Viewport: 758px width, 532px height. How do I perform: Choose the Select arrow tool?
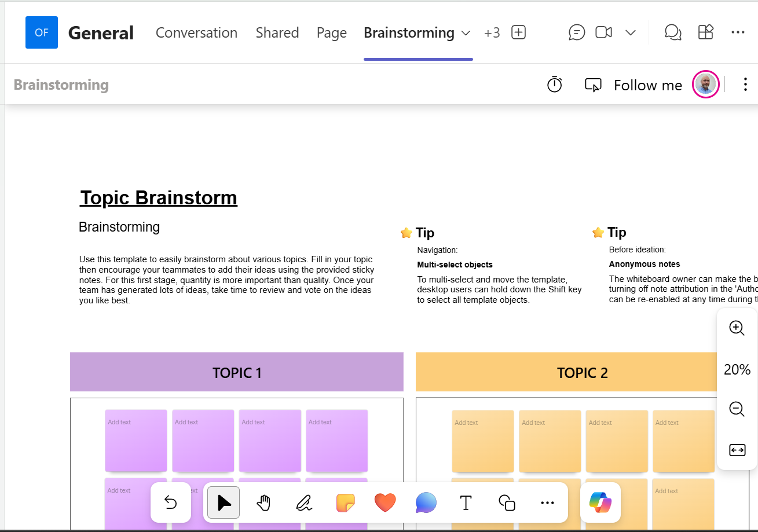(224, 502)
